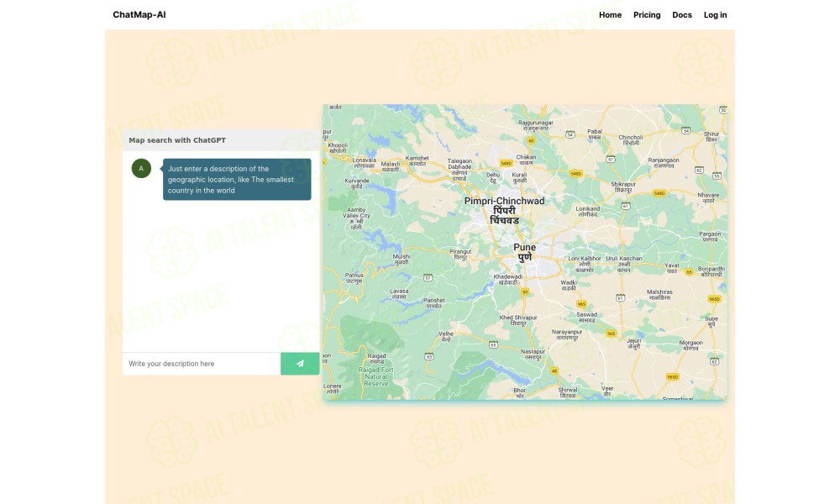
Task: Click the Chincholi map label
Action: click(631, 139)
